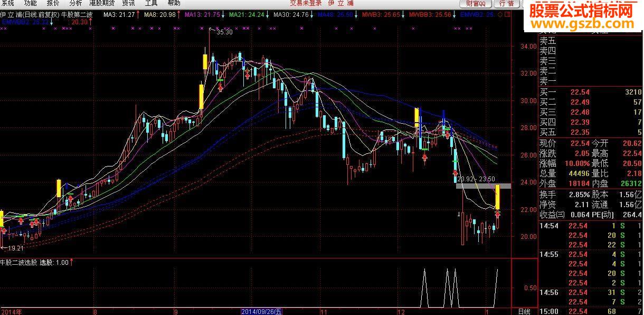
Task: Select the 14:54 trade tick row
Action: (591, 226)
